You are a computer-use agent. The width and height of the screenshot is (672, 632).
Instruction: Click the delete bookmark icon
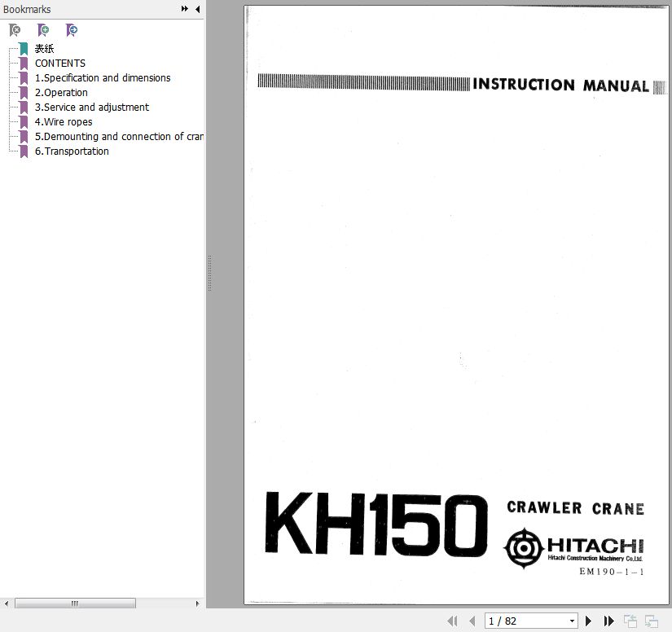point(15,30)
